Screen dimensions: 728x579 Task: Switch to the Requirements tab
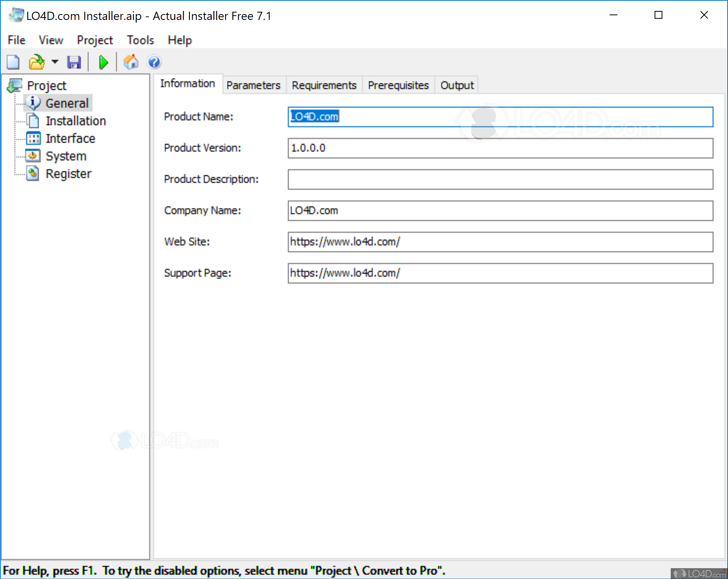point(324,85)
